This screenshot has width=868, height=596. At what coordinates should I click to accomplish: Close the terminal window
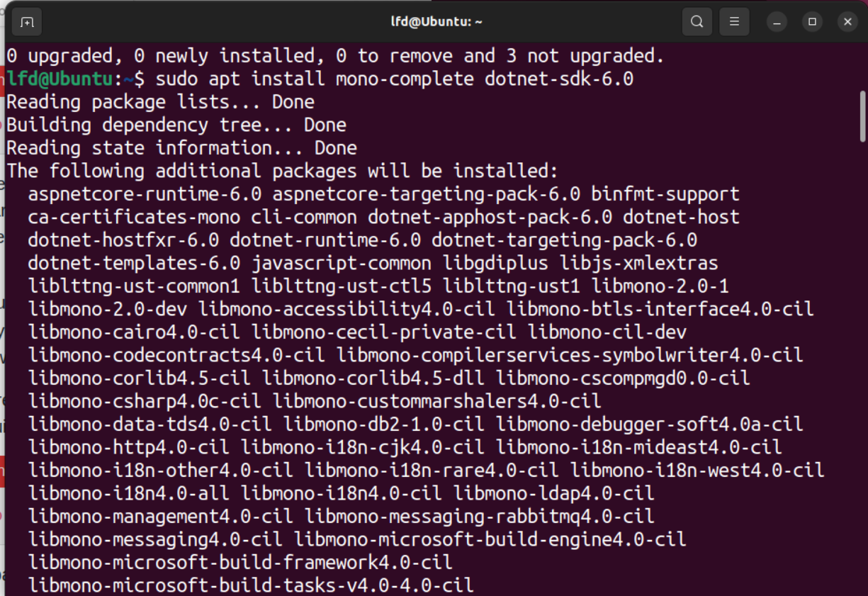847,22
